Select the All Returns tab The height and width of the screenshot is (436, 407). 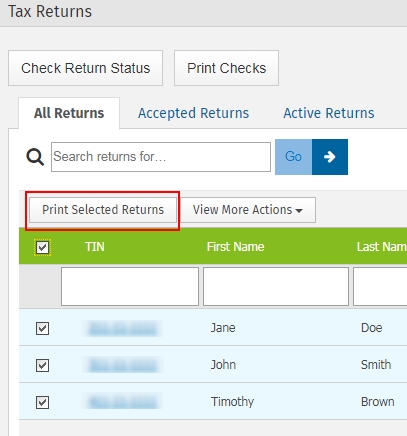tap(69, 113)
